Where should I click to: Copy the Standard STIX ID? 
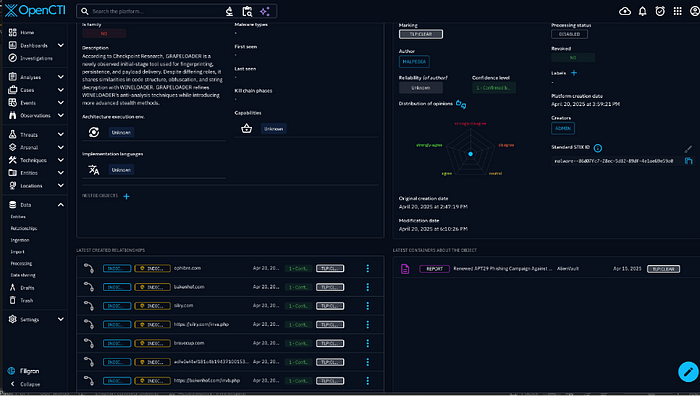click(x=688, y=161)
